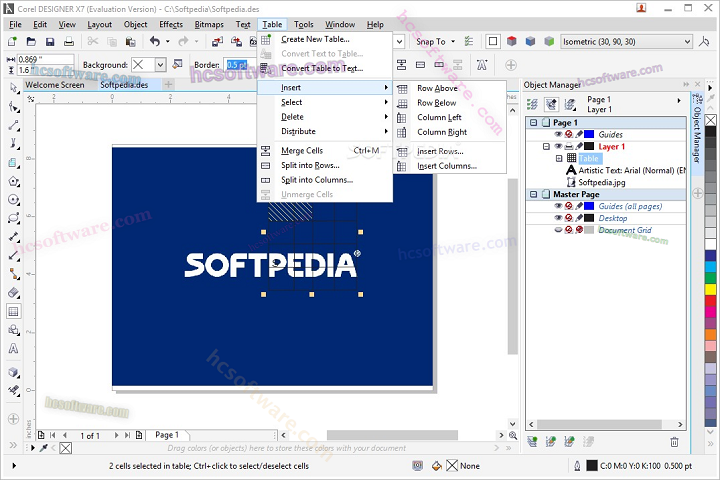Click the Undo arrow icon
Screen dimensions: 720x480
[155, 42]
